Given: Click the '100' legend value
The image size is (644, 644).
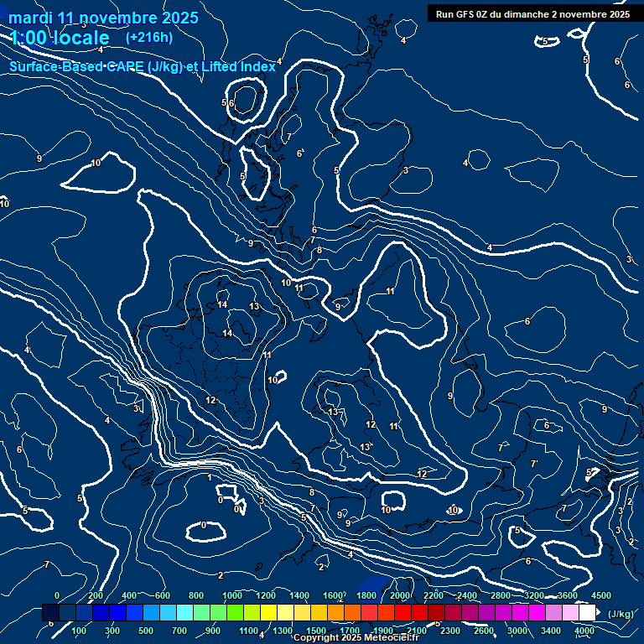Looking at the screenshot, I should tap(79, 631).
